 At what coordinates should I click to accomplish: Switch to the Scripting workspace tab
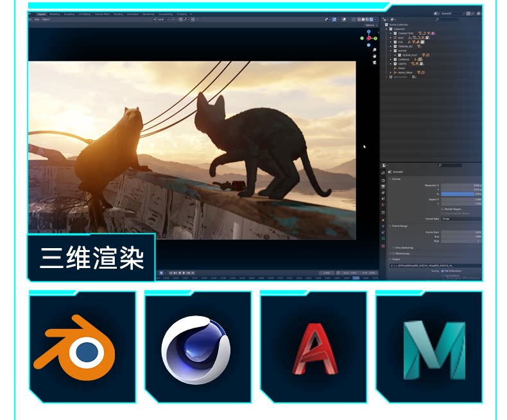182,14
